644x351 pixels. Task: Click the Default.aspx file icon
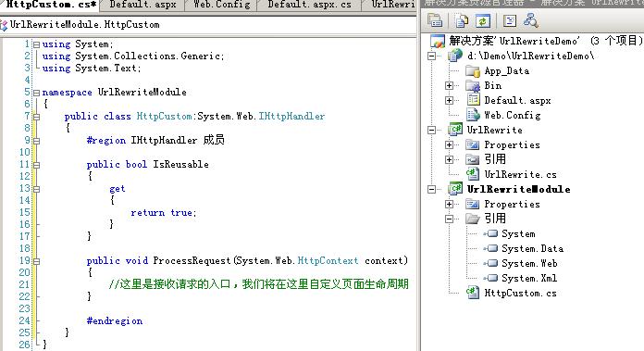click(473, 100)
